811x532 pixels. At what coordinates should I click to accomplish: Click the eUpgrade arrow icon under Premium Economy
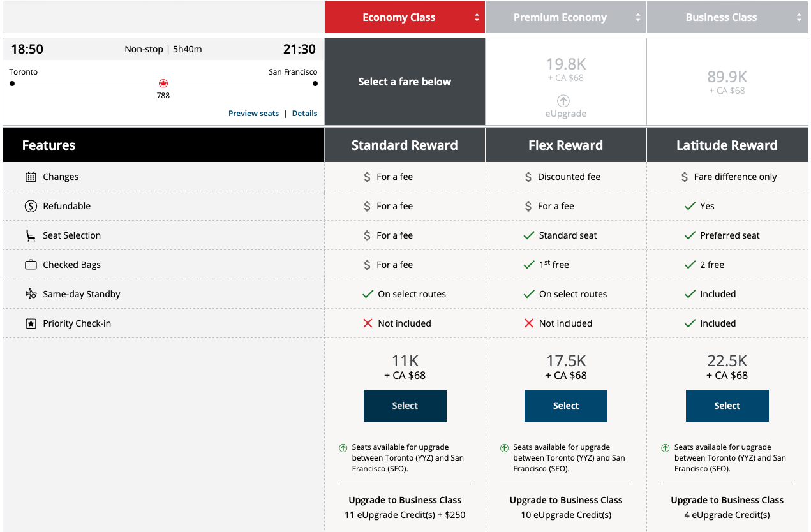point(563,101)
